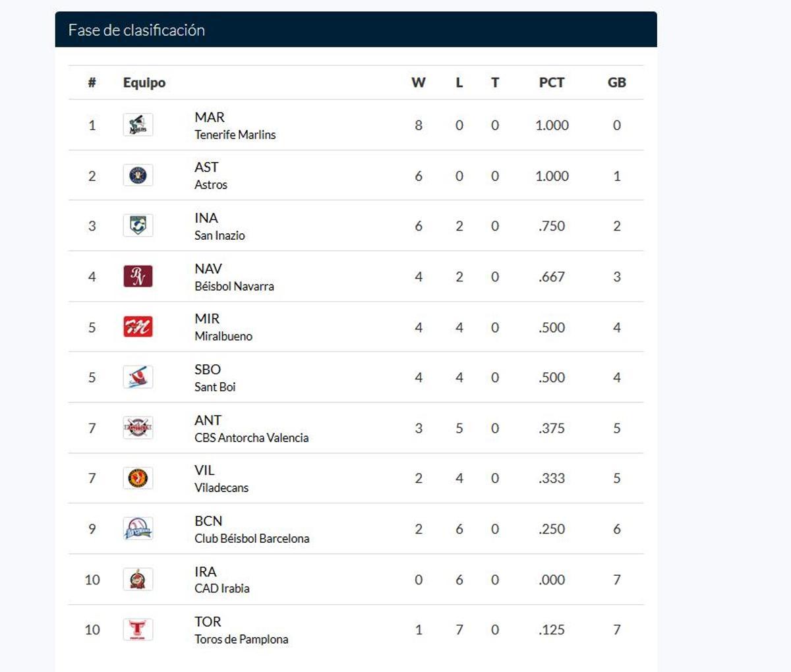Open the Tenerife Marlins team page link
791x672 pixels.
(234, 134)
